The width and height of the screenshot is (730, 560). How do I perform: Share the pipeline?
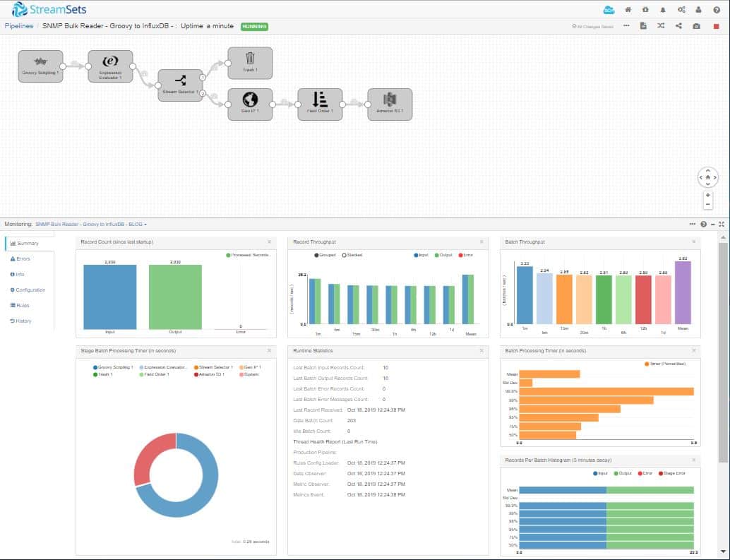pos(680,25)
